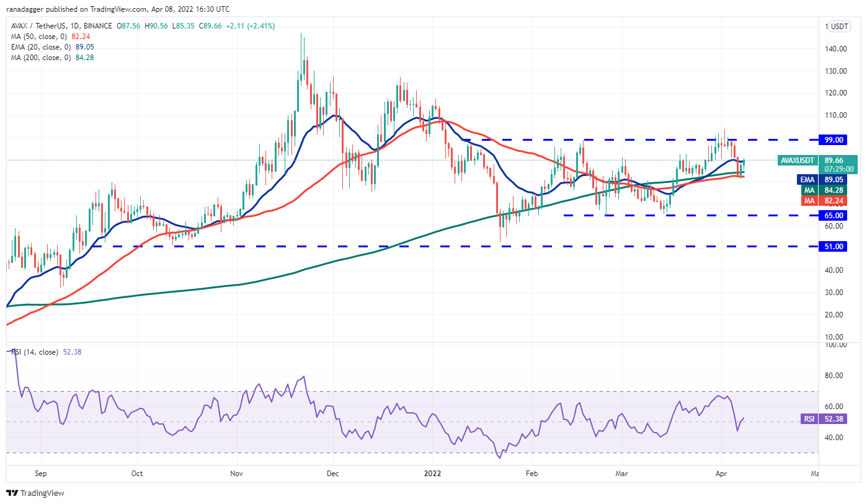Viewport: 867px width, 504px height.
Task: Open the RSI (14, close) indicator legend
Action: (35, 352)
